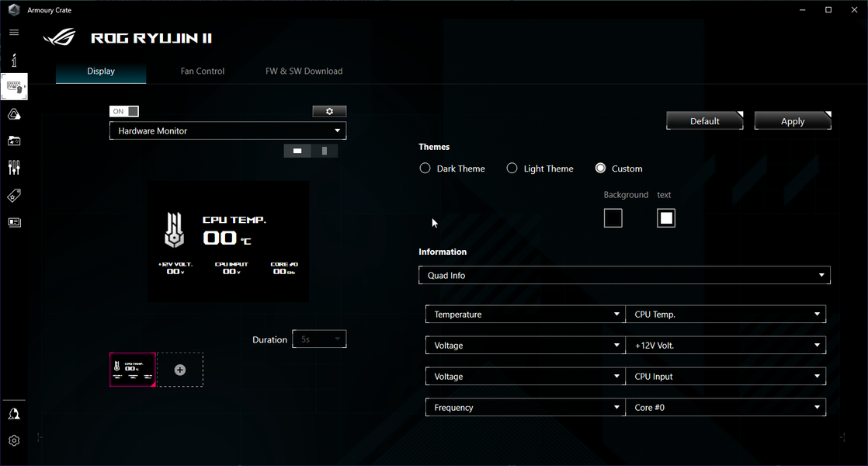Viewport: 868px width, 466px height.
Task: Click the Themes heading
Action: click(x=434, y=147)
